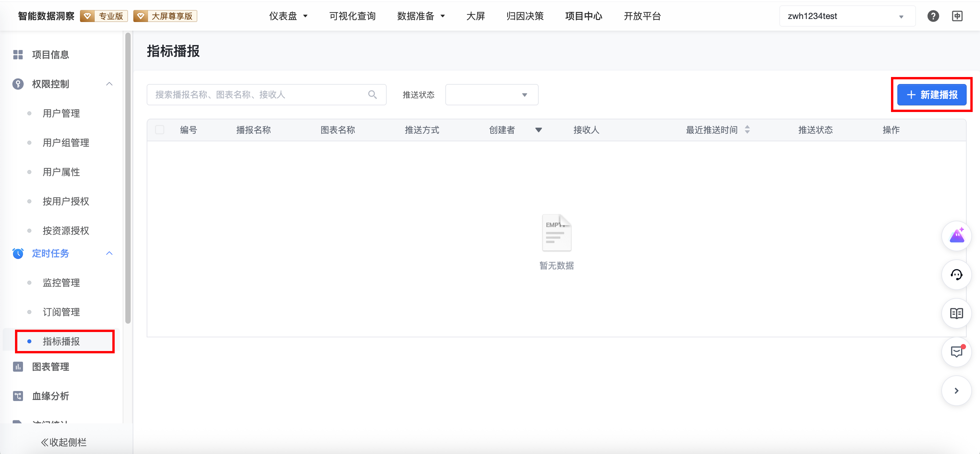The height and width of the screenshot is (454, 980).
Task: Click the broadcast search input field
Action: pos(259,95)
